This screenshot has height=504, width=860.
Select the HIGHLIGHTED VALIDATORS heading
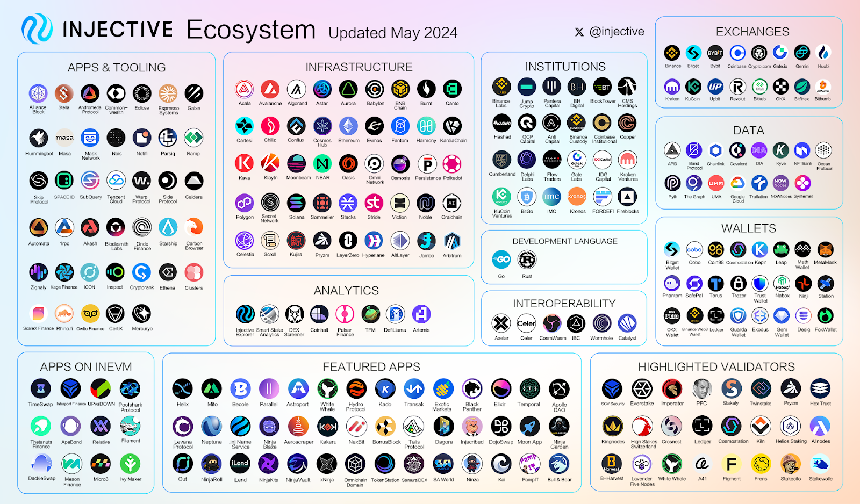click(x=716, y=367)
